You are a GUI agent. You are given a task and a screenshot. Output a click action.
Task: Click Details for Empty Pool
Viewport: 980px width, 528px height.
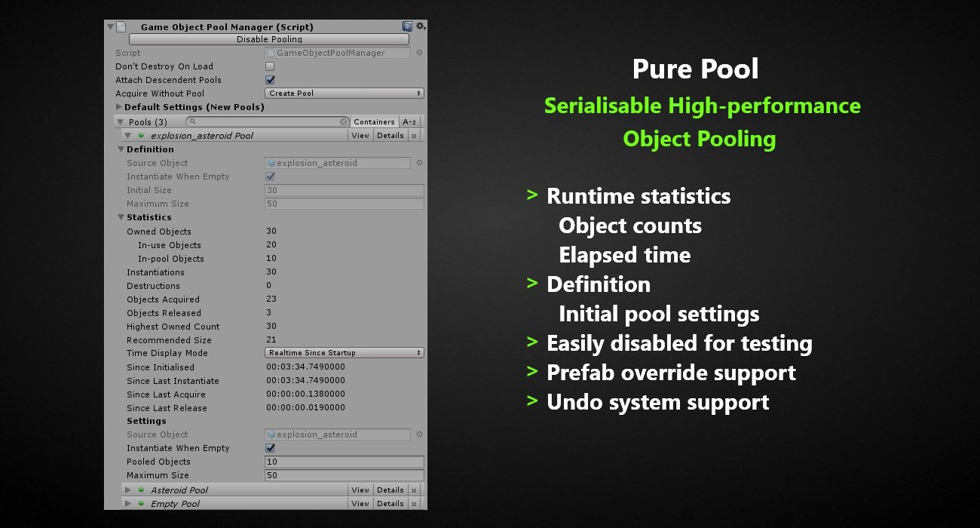tap(390, 503)
